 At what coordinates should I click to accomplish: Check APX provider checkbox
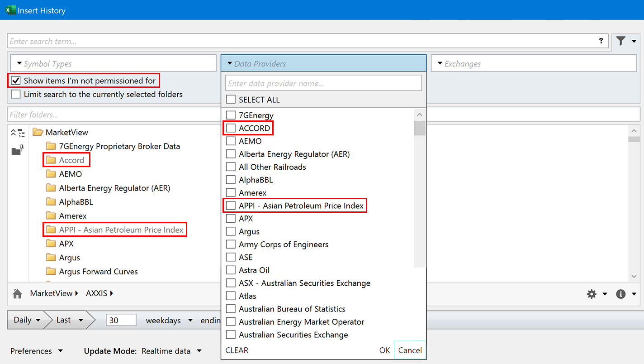(x=231, y=219)
